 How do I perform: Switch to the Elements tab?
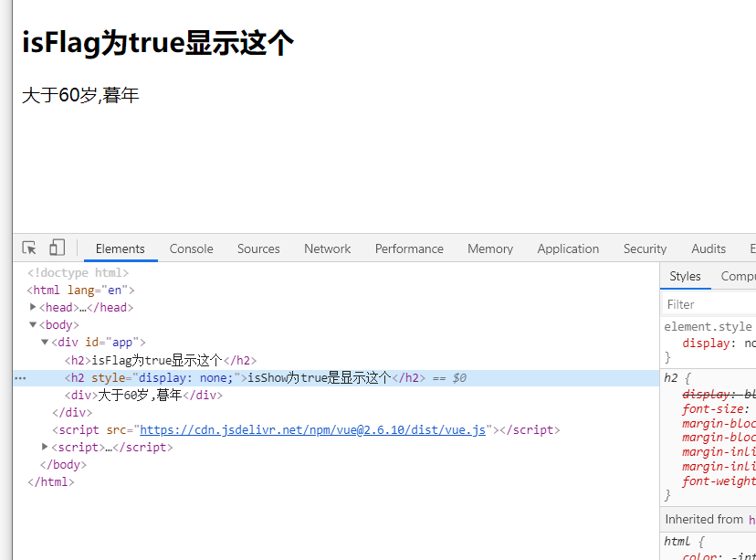click(120, 248)
